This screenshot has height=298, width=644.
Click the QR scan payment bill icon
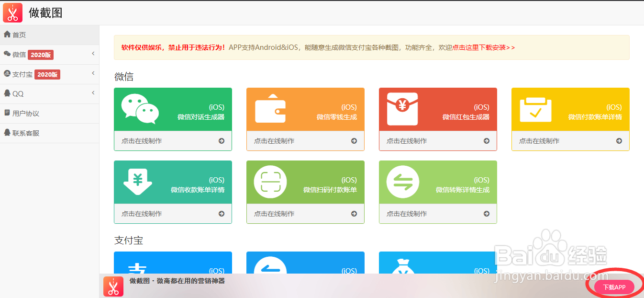tap(270, 182)
